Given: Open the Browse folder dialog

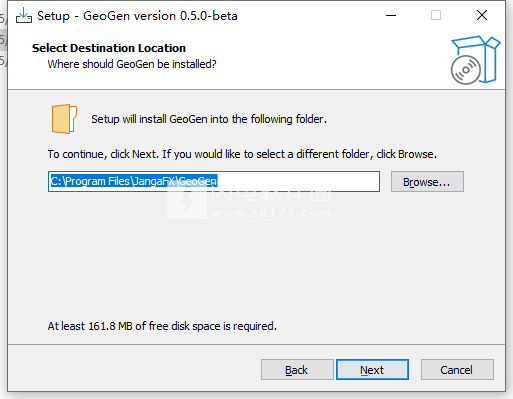Looking at the screenshot, I should 427,182.
